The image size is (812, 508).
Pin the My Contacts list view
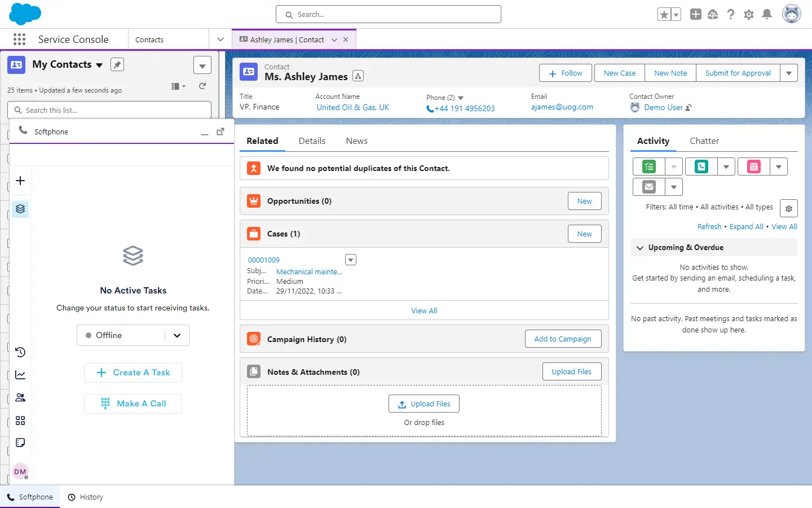(117, 65)
